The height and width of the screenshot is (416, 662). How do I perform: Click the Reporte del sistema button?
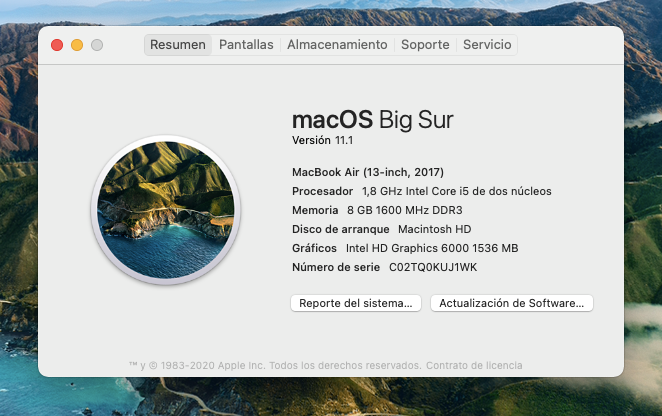[356, 303]
